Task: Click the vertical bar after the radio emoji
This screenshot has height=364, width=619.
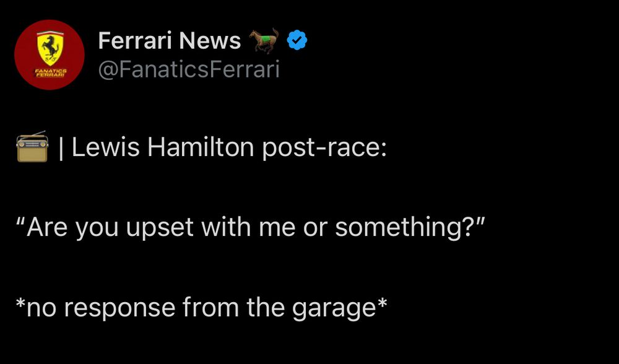Action: pyautogui.click(x=61, y=148)
